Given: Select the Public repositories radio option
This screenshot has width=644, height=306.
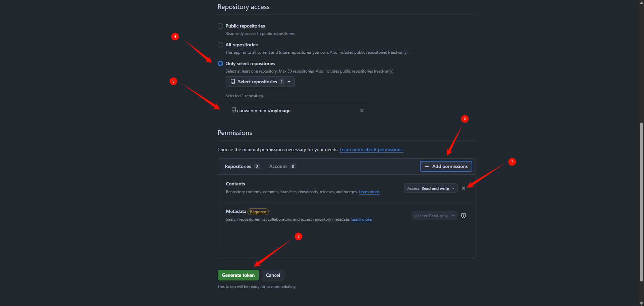Looking at the screenshot, I should (x=220, y=26).
